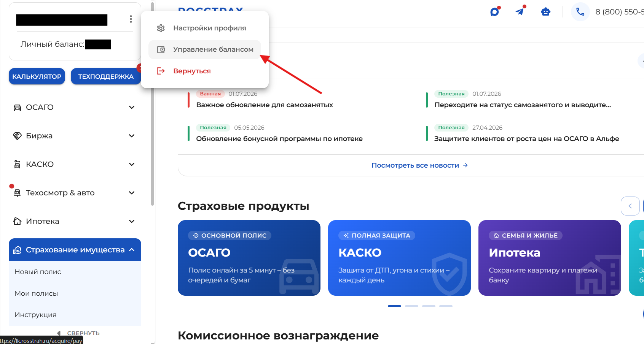The width and height of the screenshot is (644, 344).
Task: Click the phone number 8 (800) 550
Action: click(620, 12)
